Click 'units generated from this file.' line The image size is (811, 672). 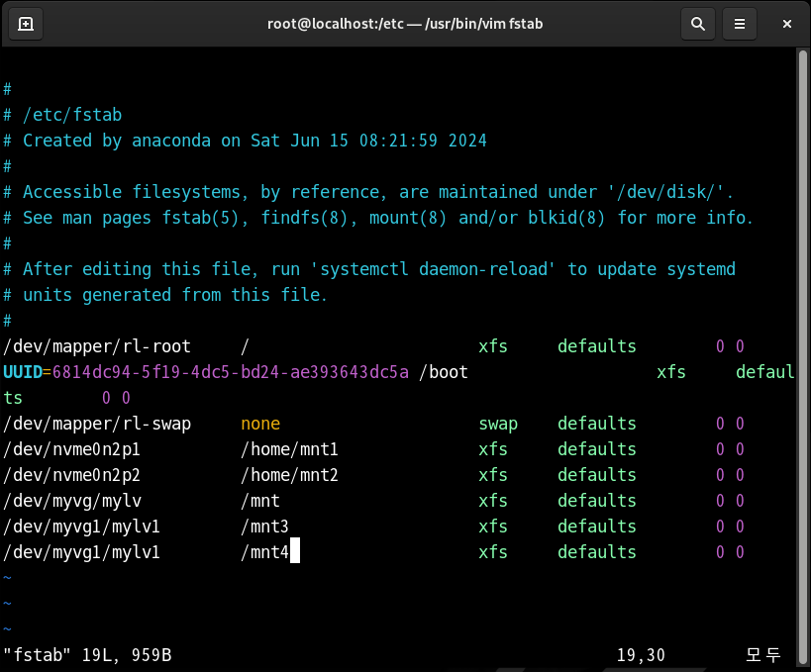tap(165, 295)
